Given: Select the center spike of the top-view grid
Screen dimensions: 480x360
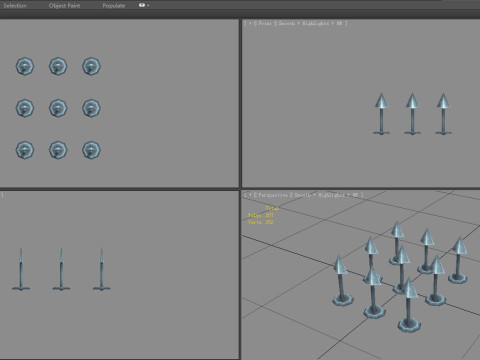Looking at the screenshot, I should pos(58,108).
